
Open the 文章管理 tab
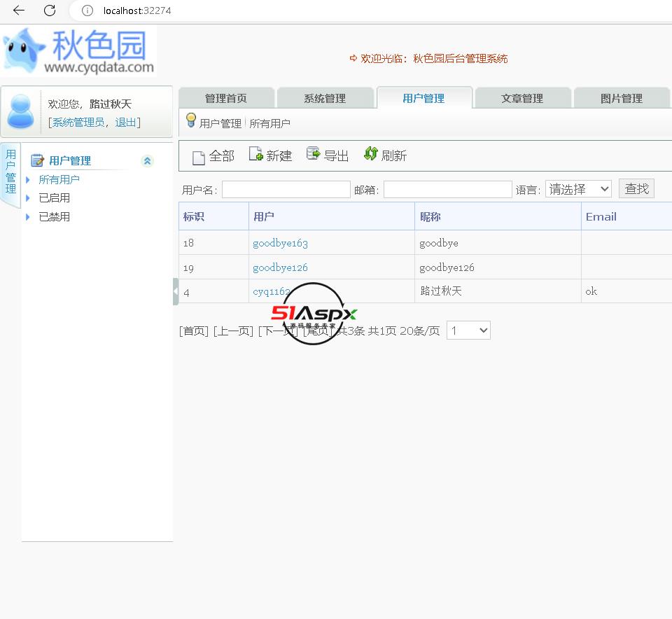pos(522,98)
